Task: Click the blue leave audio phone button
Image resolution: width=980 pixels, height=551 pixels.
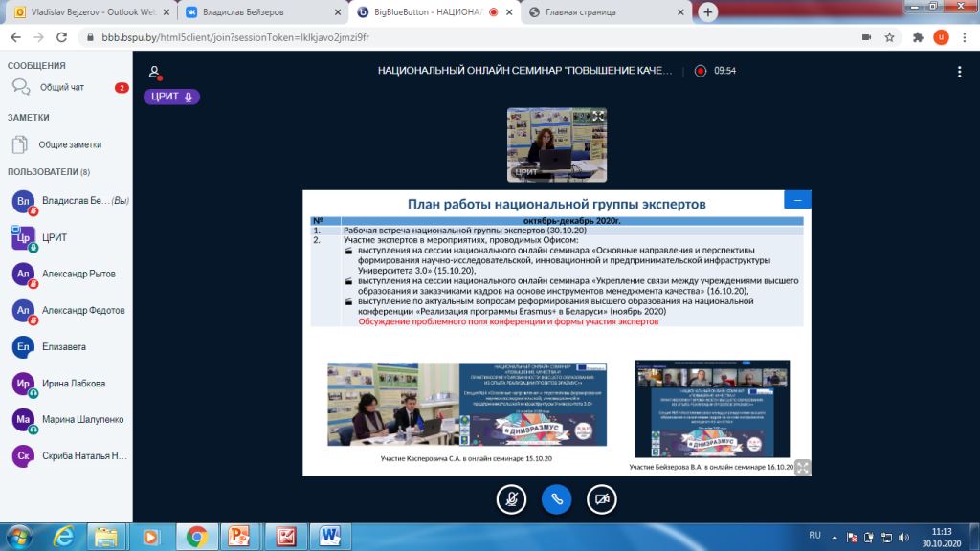Action: 557,498
